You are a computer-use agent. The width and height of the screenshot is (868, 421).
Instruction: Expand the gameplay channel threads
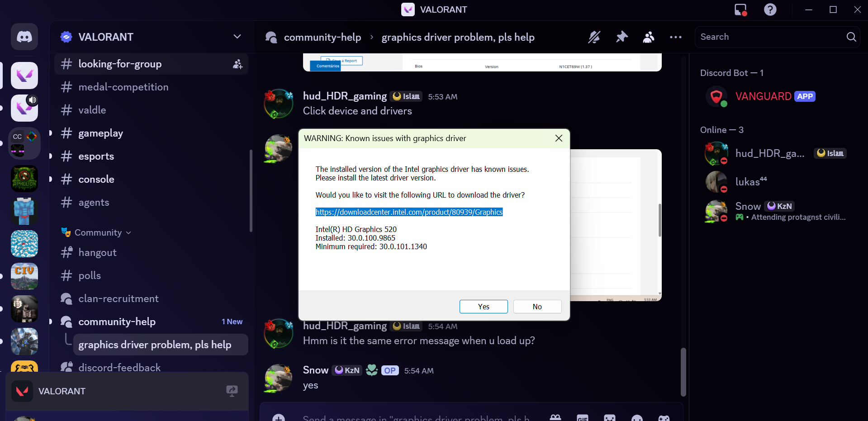pos(51,133)
